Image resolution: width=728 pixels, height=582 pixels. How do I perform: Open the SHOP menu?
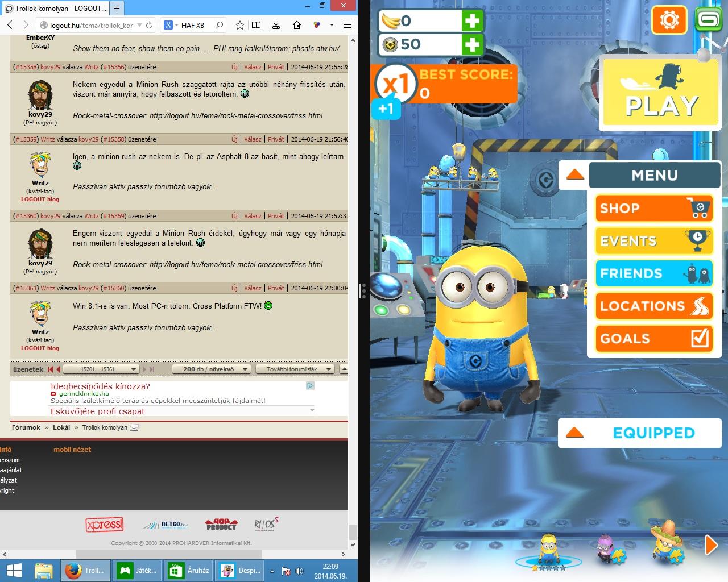(654, 208)
